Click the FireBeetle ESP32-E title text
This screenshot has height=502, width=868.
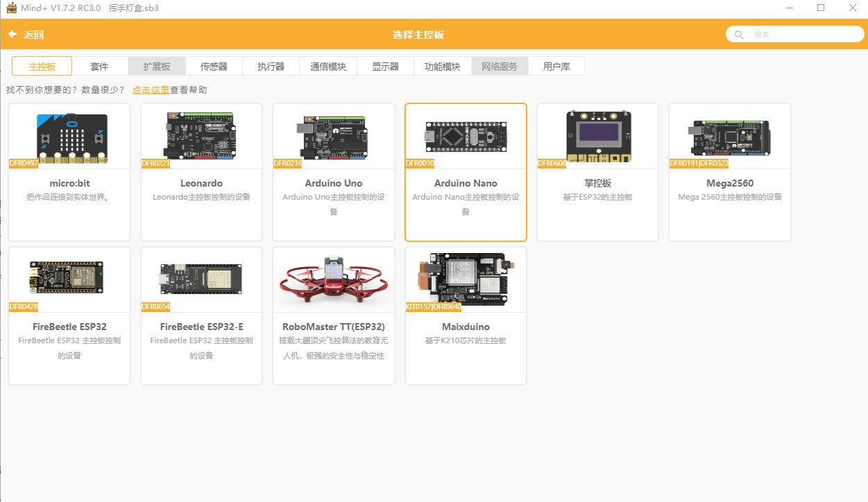[201, 327]
